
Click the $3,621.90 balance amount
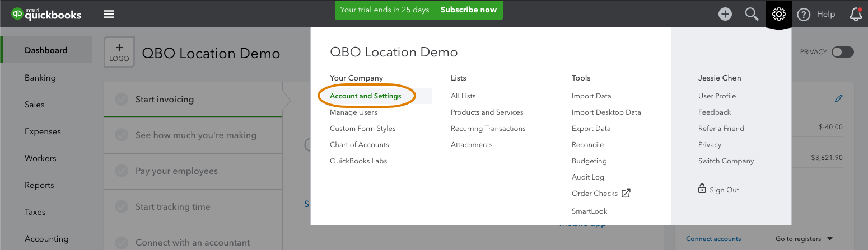pos(827,158)
